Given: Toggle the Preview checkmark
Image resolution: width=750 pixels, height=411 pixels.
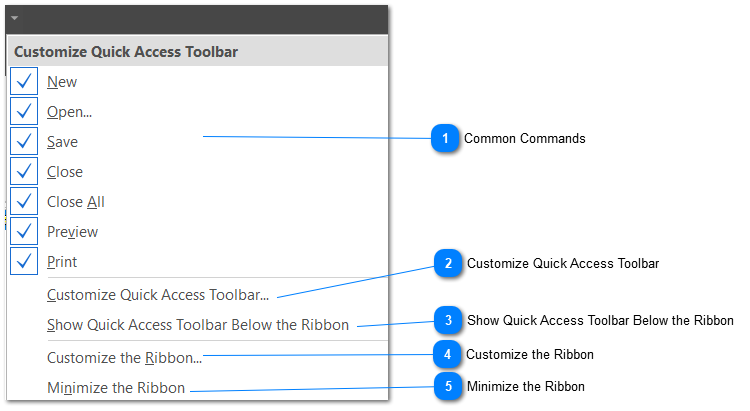Looking at the screenshot, I should click(25, 232).
